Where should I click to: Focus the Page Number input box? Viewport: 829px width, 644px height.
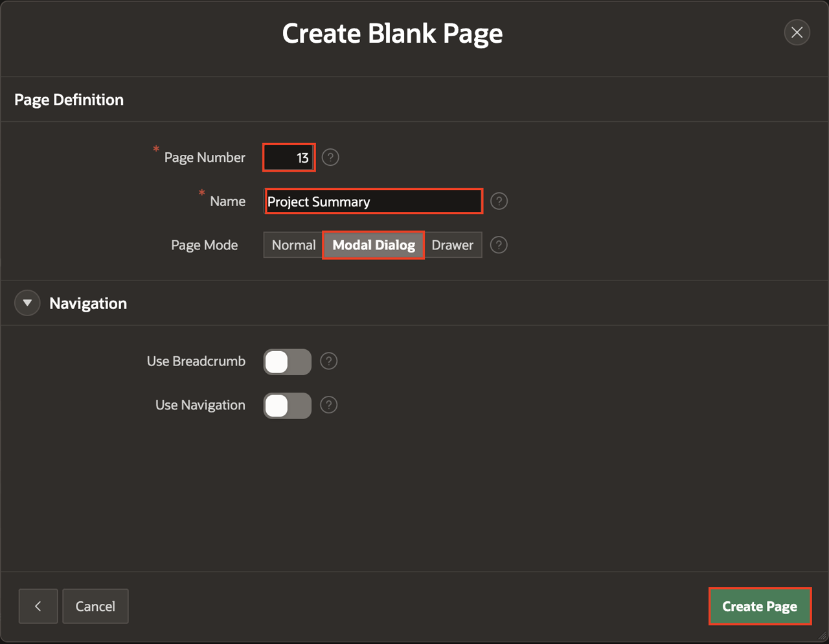(289, 157)
